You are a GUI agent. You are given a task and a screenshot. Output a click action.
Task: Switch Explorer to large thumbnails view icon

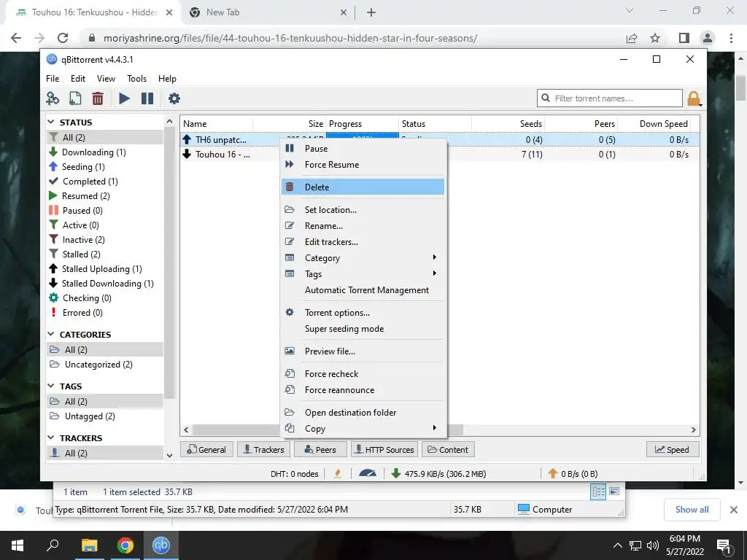point(614,491)
